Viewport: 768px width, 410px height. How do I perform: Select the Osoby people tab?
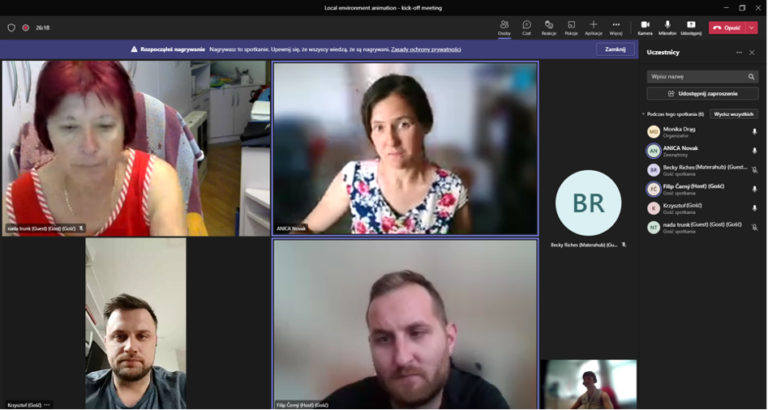pos(504,25)
